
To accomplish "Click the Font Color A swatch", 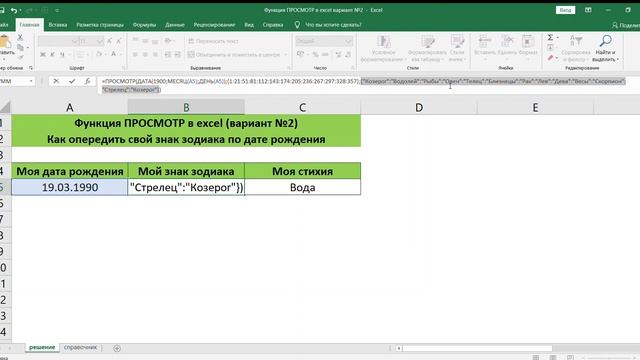I will coord(114,54).
